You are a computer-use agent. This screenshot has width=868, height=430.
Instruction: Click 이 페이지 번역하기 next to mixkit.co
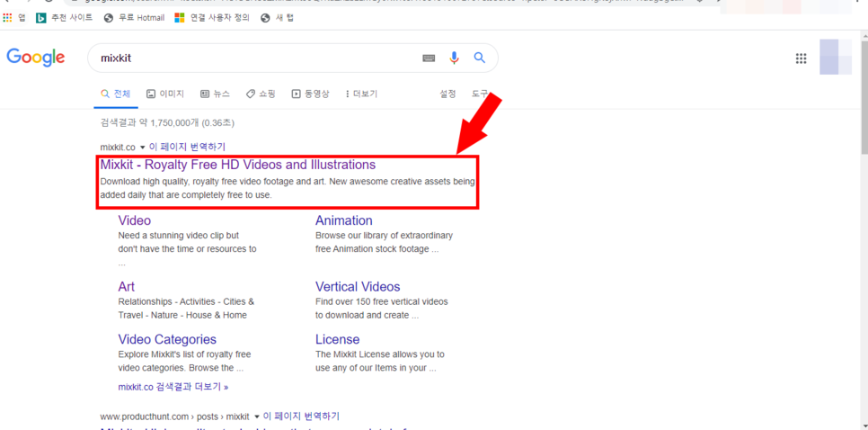[187, 147]
